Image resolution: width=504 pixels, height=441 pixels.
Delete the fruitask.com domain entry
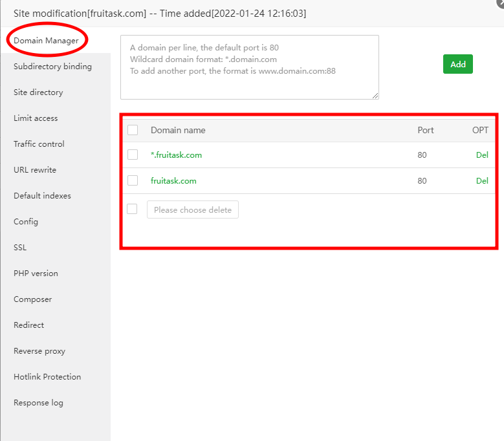click(x=482, y=181)
